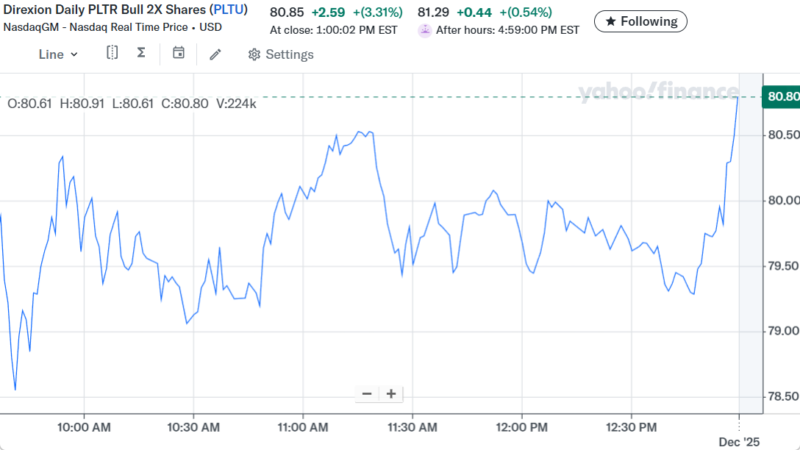Open the sigma indicators tool
This screenshot has height=450, width=800.
(x=140, y=53)
